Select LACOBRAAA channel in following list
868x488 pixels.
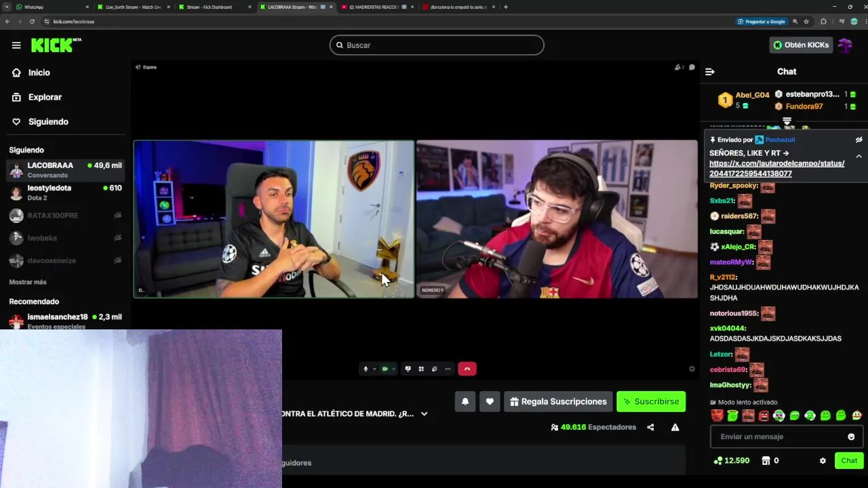pos(65,169)
